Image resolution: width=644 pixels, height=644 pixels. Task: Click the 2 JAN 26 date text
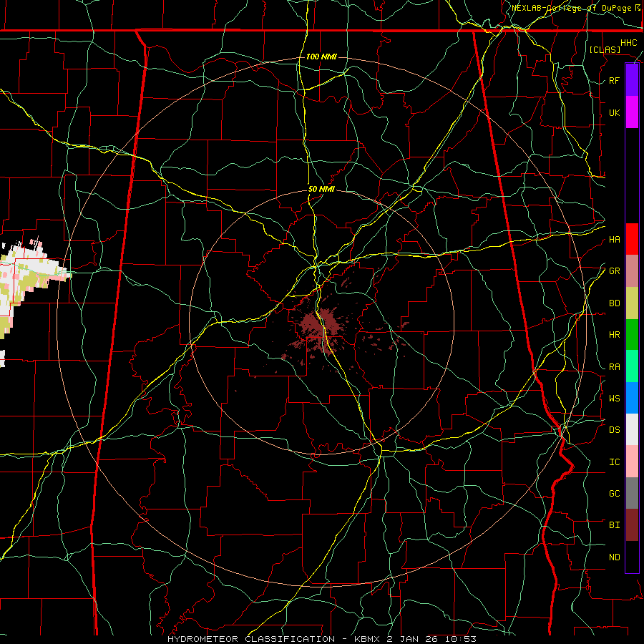(x=412, y=639)
